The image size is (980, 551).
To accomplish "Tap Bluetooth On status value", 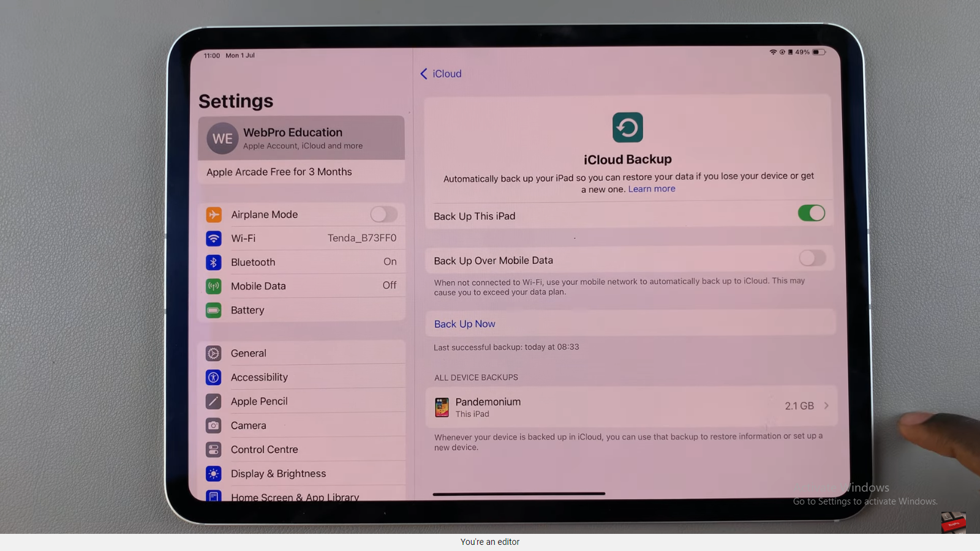I will tap(390, 261).
